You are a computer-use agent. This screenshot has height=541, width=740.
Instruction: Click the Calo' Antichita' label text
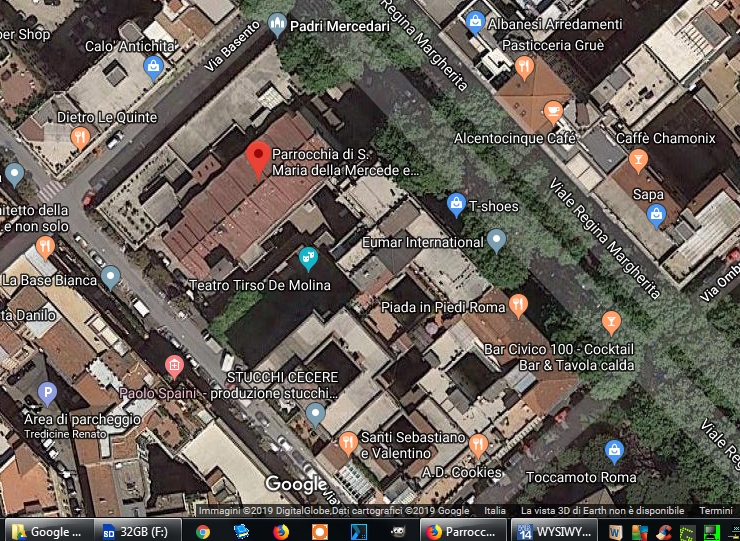131,46
